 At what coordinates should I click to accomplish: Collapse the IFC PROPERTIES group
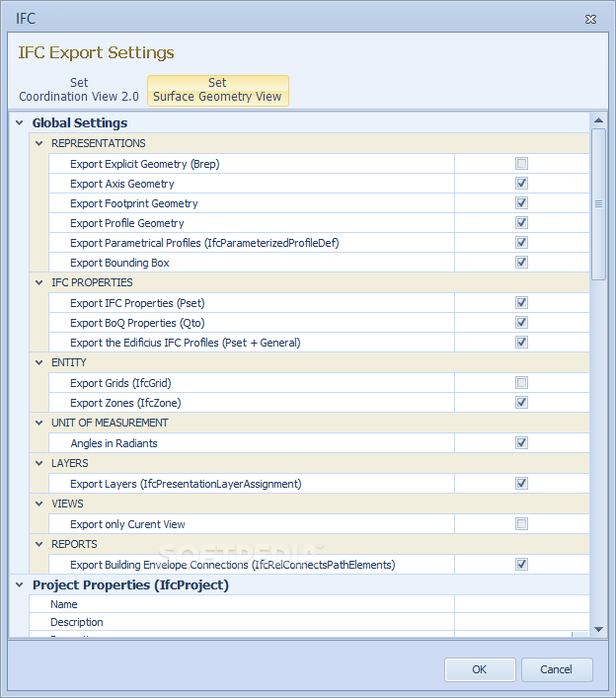[x=38, y=283]
